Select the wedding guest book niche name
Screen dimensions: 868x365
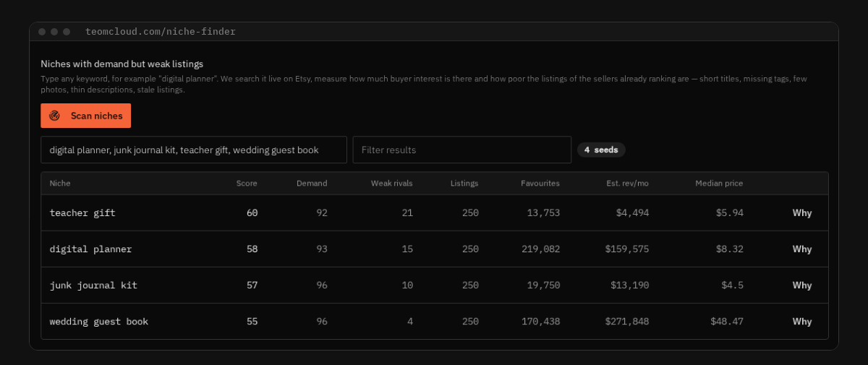tap(99, 322)
